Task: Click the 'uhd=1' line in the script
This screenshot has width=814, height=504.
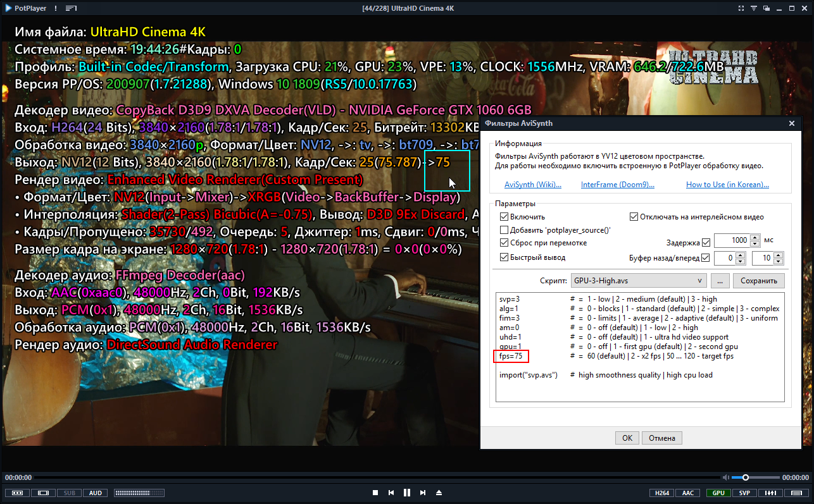Action: (x=510, y=337)
